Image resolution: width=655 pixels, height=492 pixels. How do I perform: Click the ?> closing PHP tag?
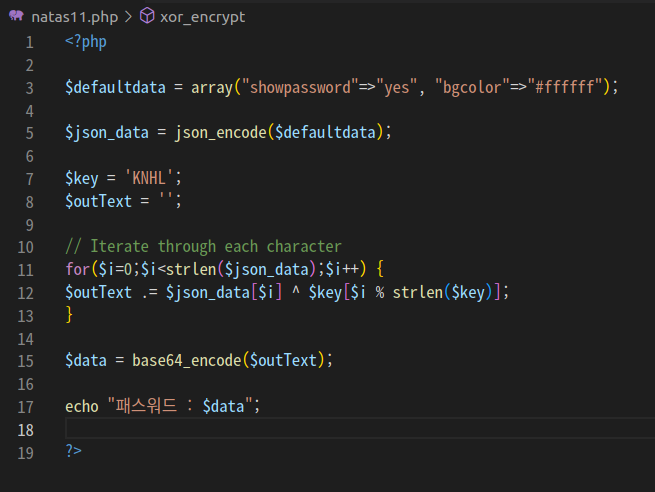pos(74,451)
